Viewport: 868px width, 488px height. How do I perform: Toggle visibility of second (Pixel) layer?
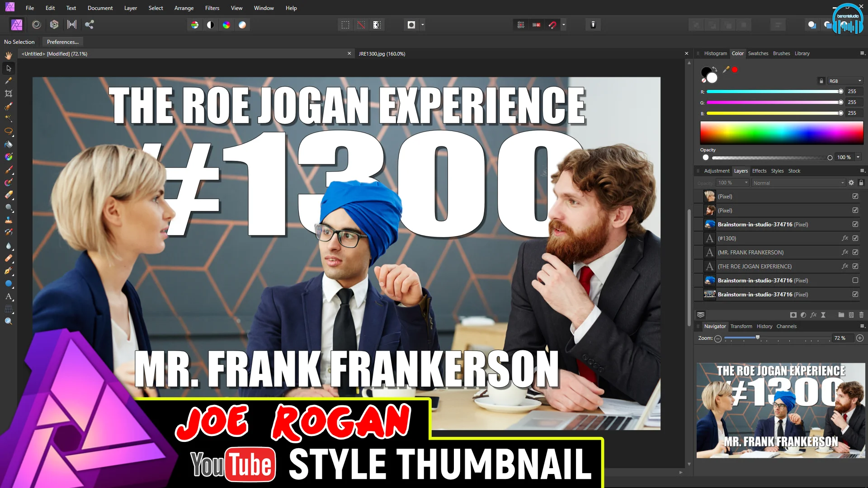click(855, 210)
